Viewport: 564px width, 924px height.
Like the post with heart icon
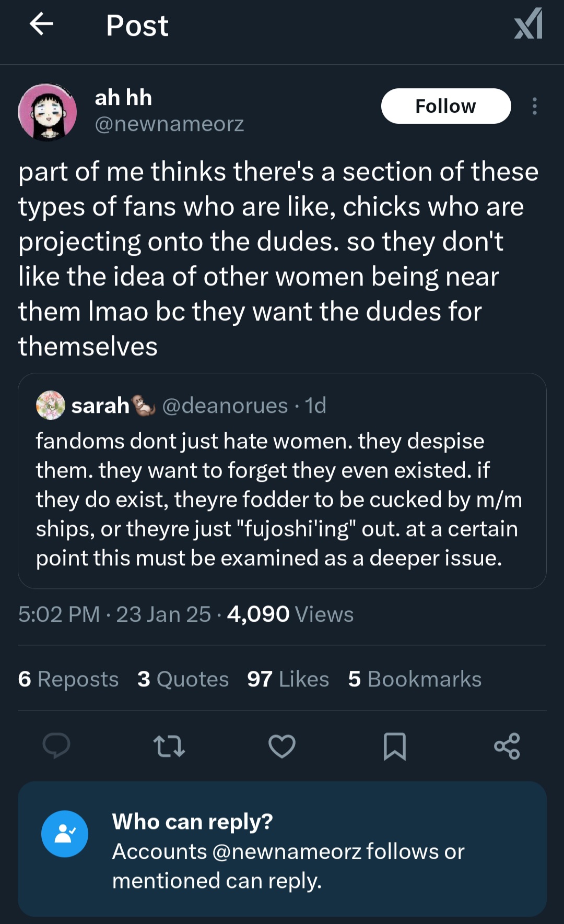[x=282, y=746]
